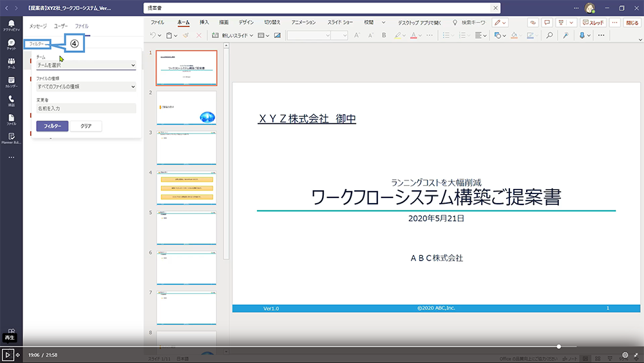Select the Format Painter brush icon
The height and width of the screenshot is (363, 644).
tap(186, 35)
